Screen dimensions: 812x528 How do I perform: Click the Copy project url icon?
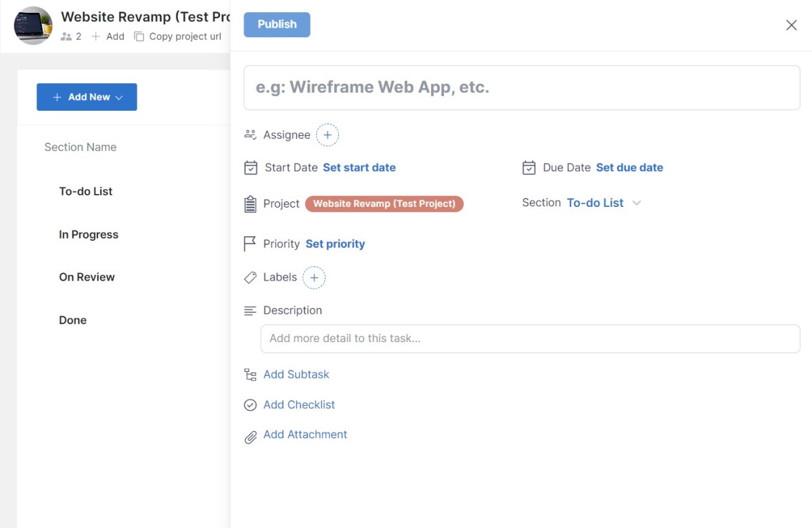(x=139, y=37)
